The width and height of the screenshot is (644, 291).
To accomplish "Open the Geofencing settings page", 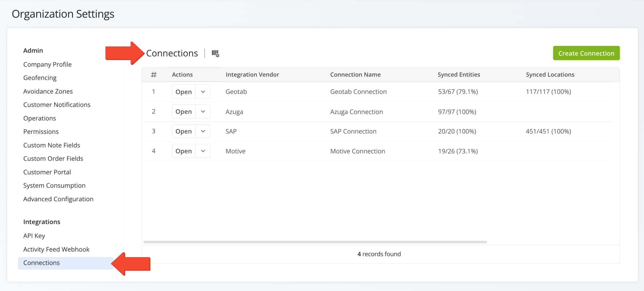I will (40, 78).
